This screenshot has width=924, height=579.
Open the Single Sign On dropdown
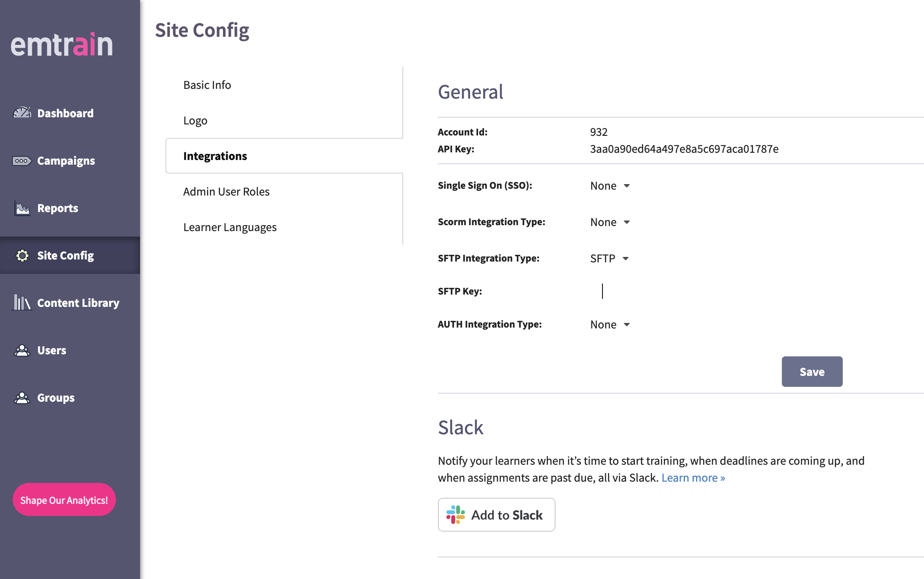coord(610,186)
